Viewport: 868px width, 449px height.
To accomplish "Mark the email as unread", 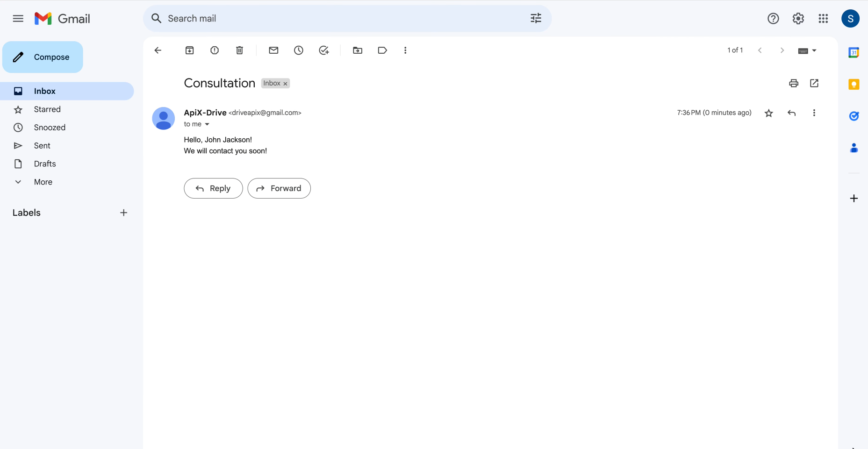I will (x=273, y=50).
